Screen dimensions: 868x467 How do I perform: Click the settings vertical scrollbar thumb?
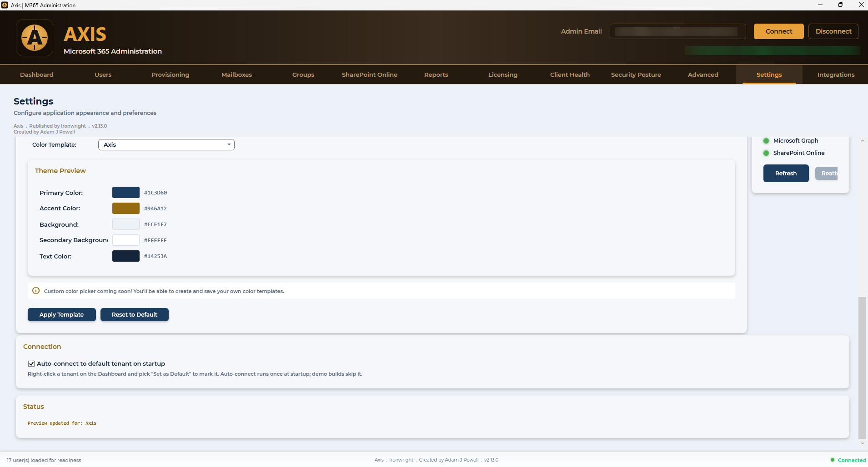pyautogui.click(x=862, y=368)
